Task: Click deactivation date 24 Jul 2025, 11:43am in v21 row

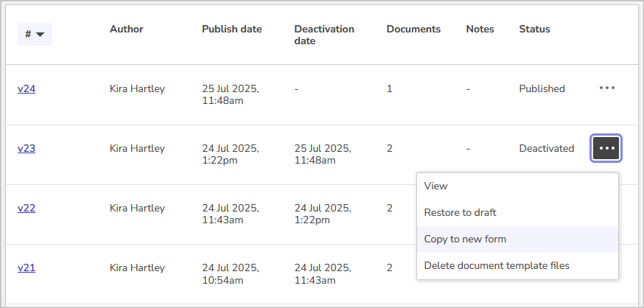Action: coord(323,274)
